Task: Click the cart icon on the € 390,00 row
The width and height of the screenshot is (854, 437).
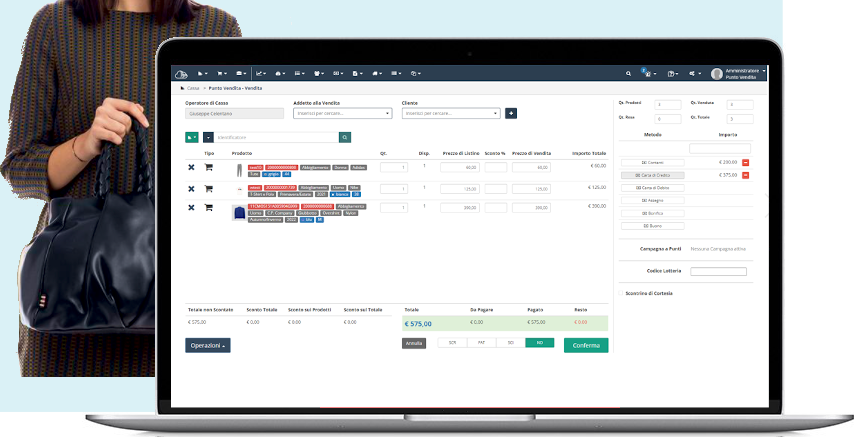Action: tap(208, 207)
